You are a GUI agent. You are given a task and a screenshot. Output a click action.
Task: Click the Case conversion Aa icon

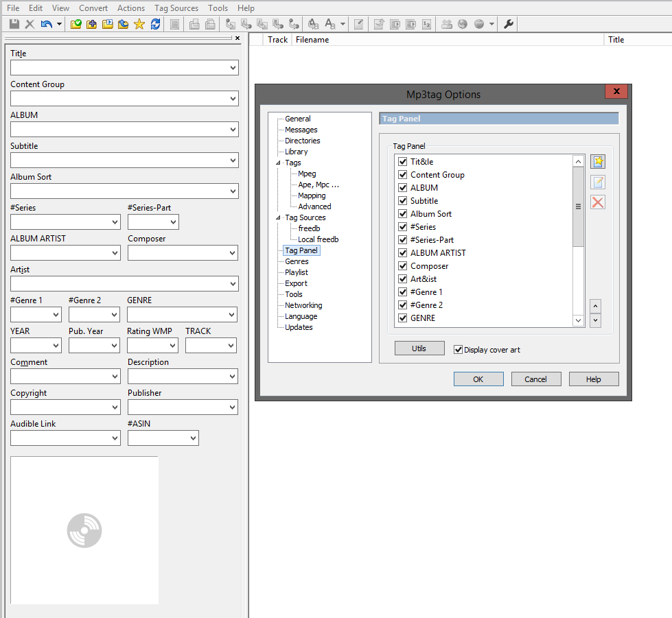click(x=329, y=24)
